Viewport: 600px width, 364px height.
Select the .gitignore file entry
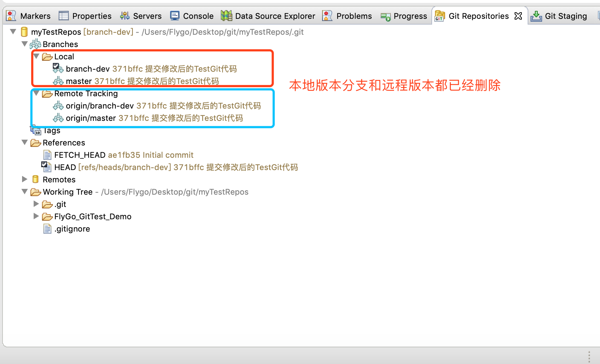tap(72, 229)
